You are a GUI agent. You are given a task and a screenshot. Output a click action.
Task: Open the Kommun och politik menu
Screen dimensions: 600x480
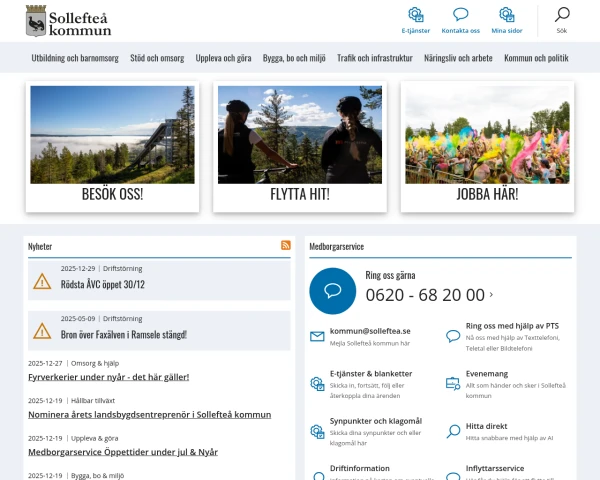pyautogui.click(x=536, y=58)
